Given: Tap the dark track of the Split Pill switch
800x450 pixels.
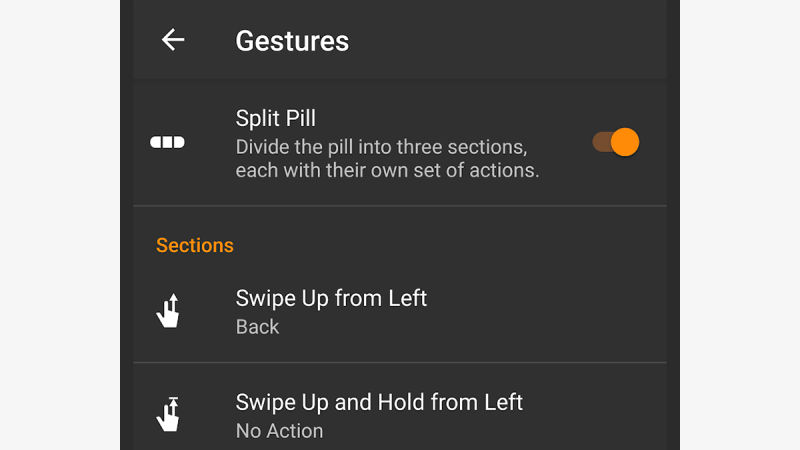Looking at the screenshot, I should 601,142.
